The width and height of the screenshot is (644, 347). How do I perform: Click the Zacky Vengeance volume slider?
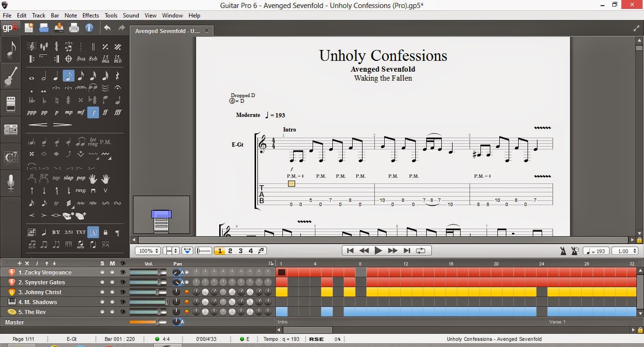click(x=148, y=272)
